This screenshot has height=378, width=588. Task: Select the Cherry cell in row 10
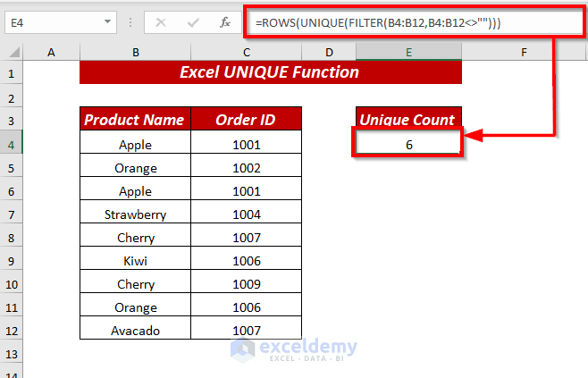(x=135, y=281)
